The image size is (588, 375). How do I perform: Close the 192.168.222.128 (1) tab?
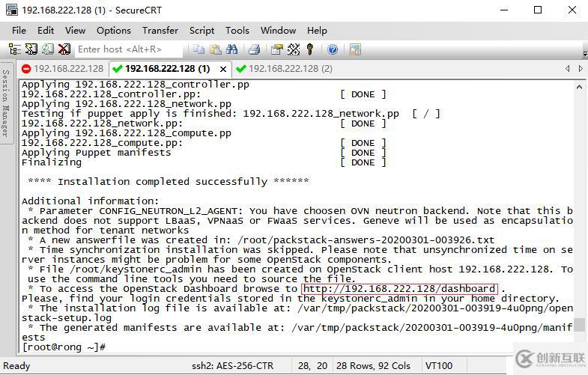tap(223, 69)
